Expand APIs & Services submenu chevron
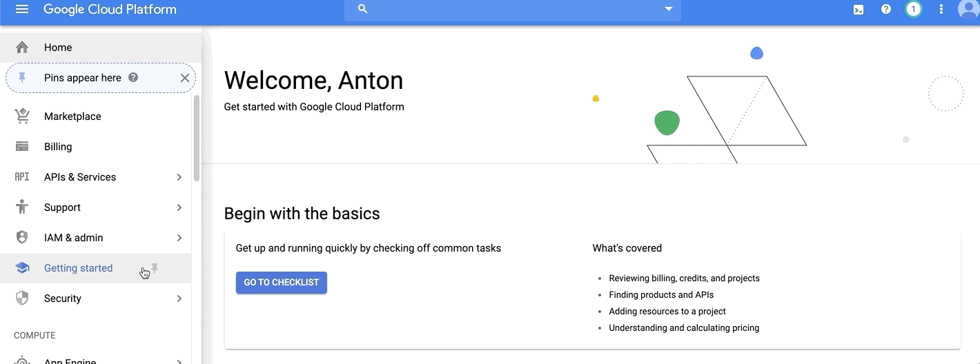The width and height of the screenshot is (980, 364). pos(179,177)
